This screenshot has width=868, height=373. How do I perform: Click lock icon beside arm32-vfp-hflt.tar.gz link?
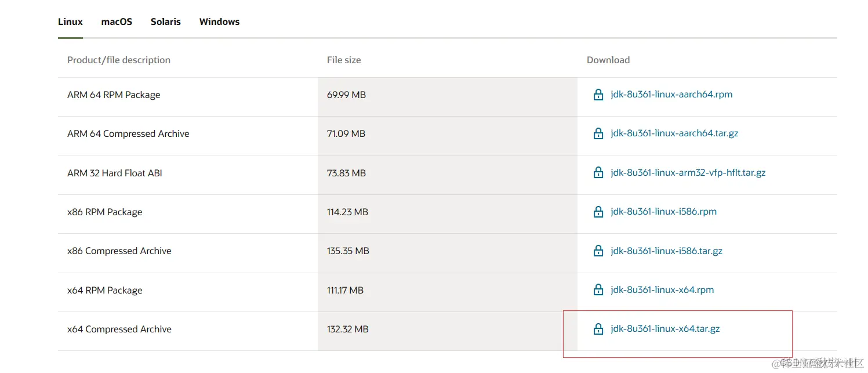(598, 173)
